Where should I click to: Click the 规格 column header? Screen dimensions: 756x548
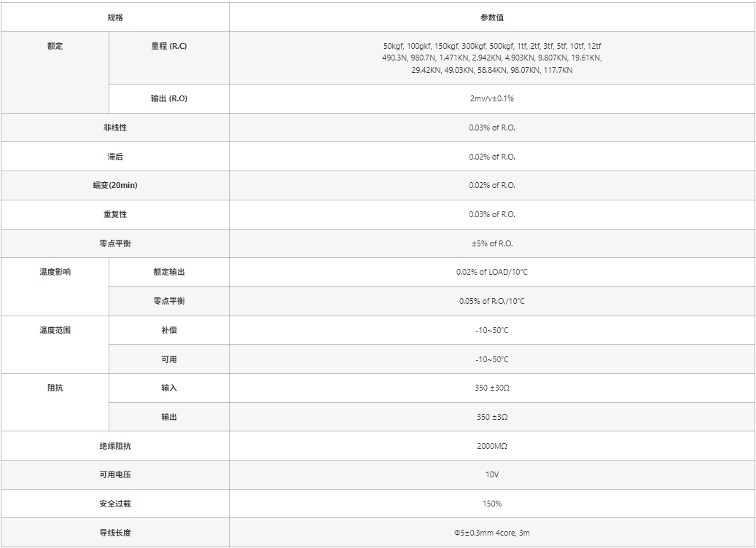[x=115, y=17]
